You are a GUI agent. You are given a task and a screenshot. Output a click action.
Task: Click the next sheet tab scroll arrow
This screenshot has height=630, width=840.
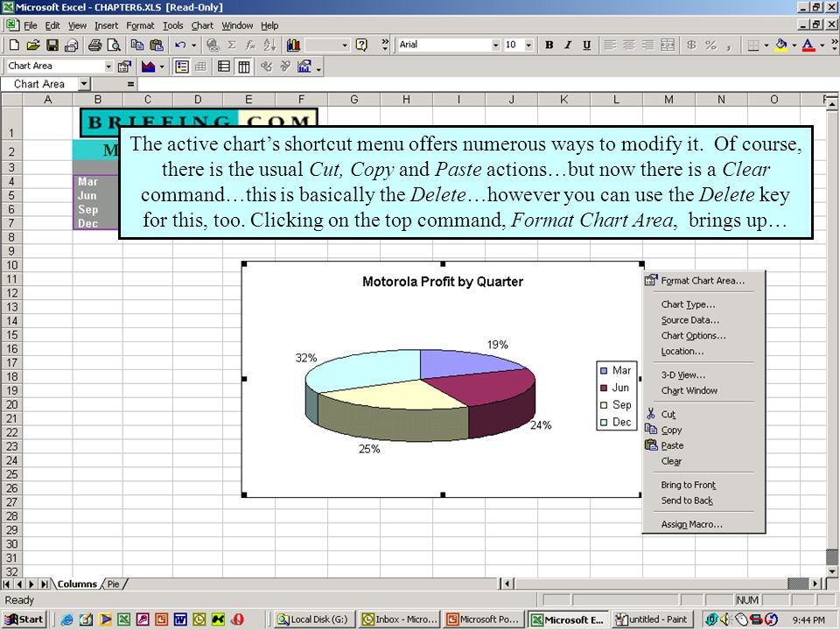point(31,584)
